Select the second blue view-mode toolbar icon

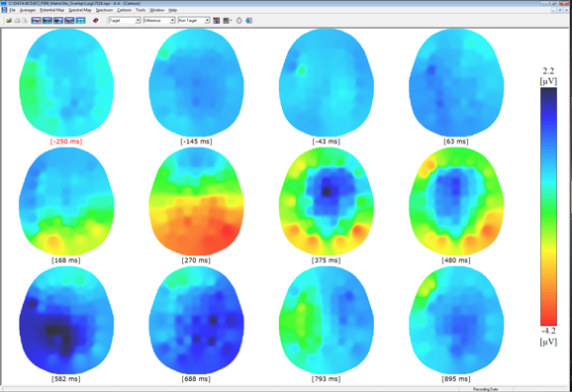click(x=48, y=21)
